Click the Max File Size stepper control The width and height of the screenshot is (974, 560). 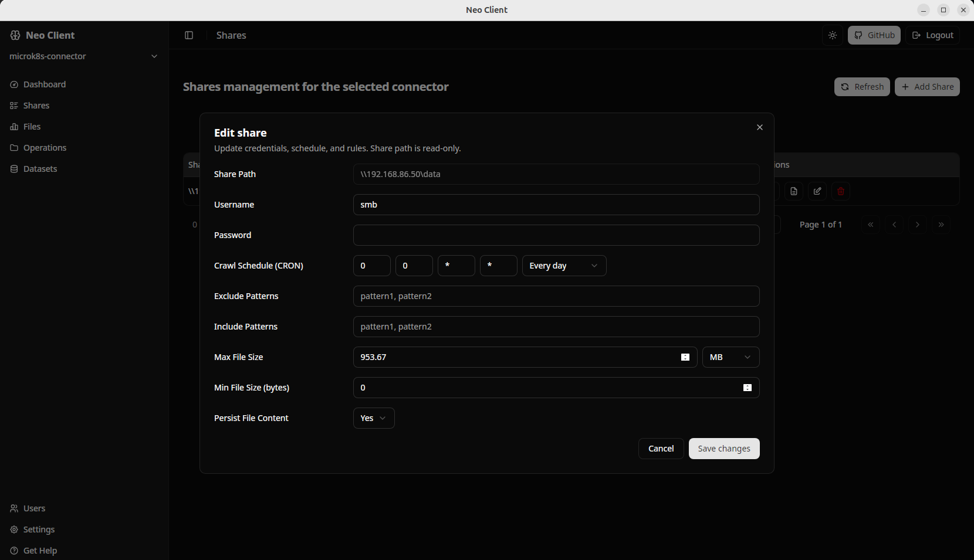pyautogui.click(x=685, y=357)
